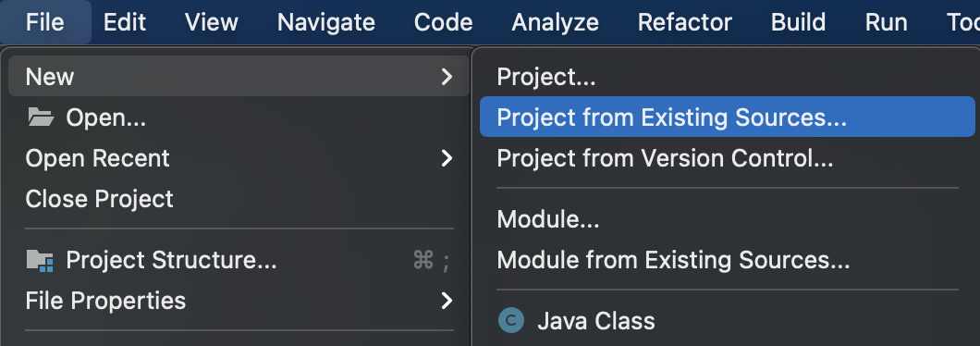
Task: Expand the File Properties submenu arrow
Action: 447,301
